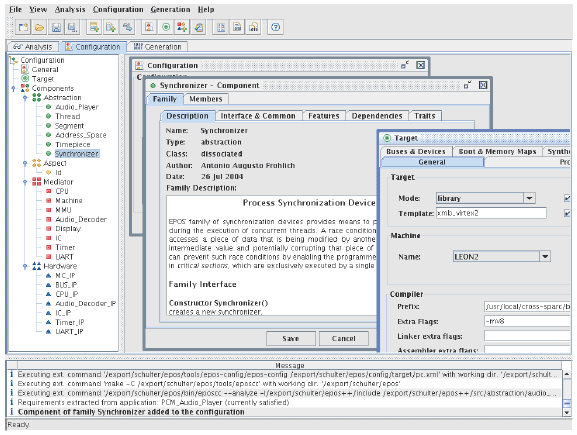Open the Members tab in Synchronizer window
Screen dimensions: 577x435
(206, 99)
